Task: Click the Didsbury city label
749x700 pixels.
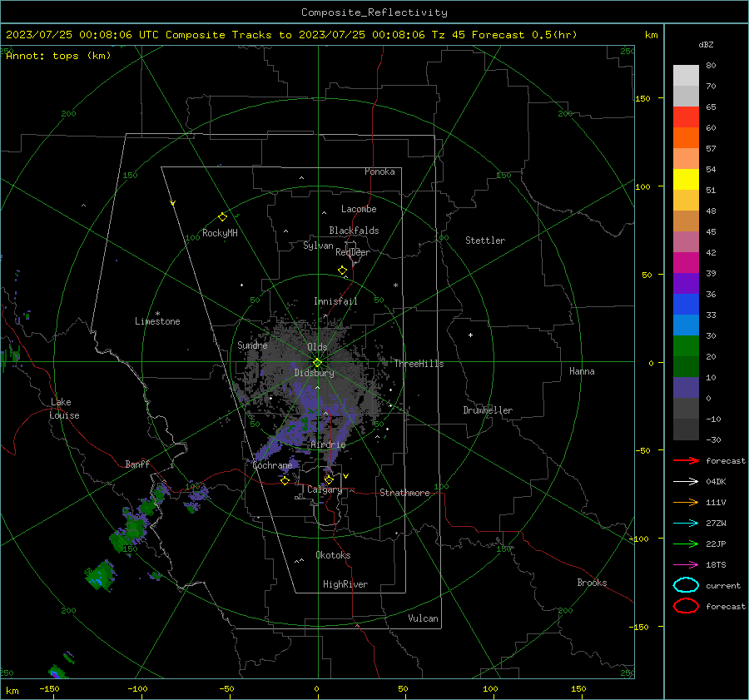Action: (315, 373)
